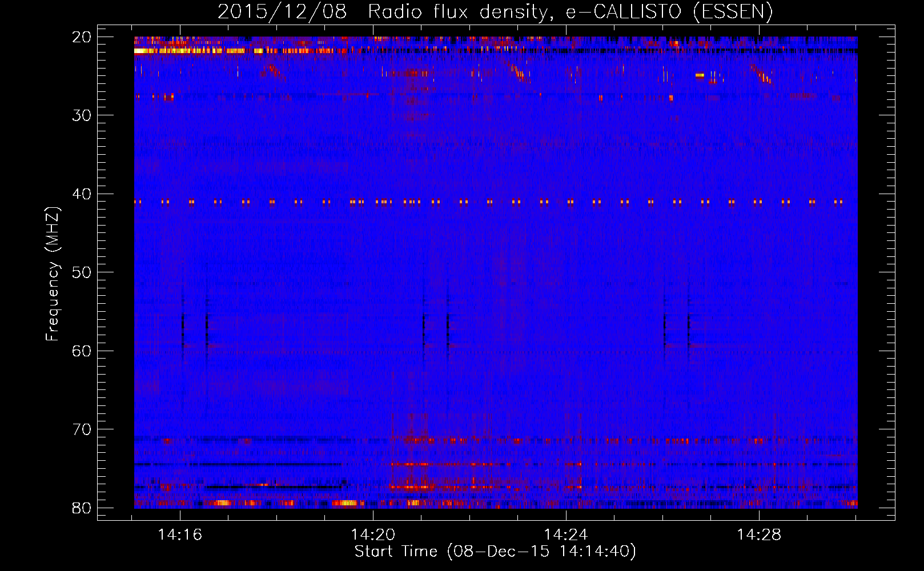Click the '14:24' time tick label
This screenshot has height=571, width=924.
(566, 535)
